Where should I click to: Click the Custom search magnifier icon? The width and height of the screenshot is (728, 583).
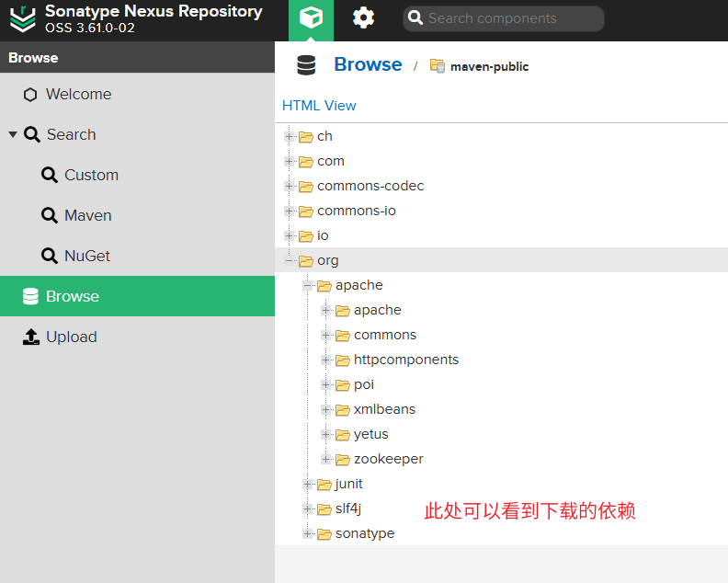point(50,175)
